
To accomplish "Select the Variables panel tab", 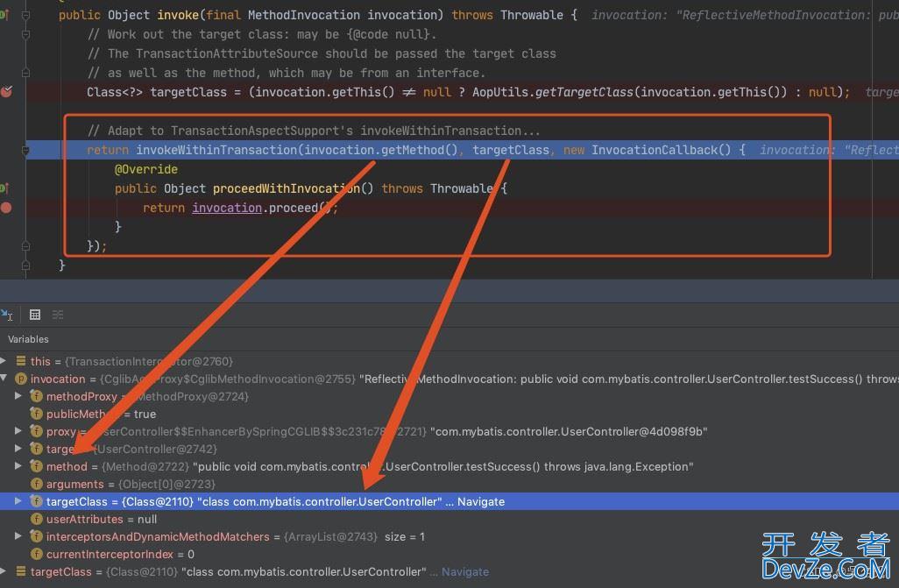I will [28, 339].
